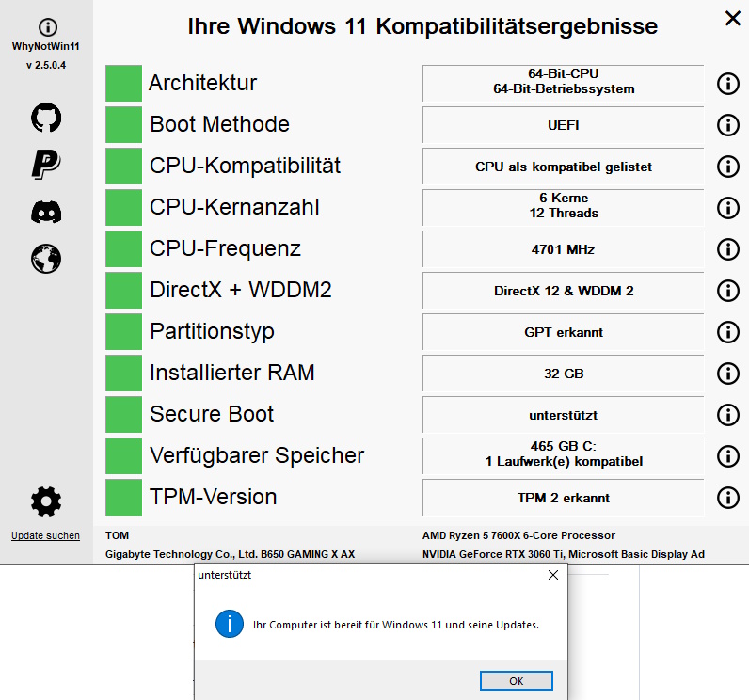Select the 32 GB result box
Image resolution: width=749 pixels, height=700 pixels.
pyautogui.click(x=564, y=374)
